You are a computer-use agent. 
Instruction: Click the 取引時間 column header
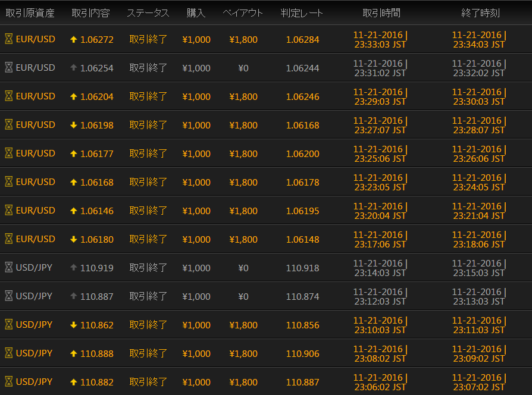pos(381,13)
